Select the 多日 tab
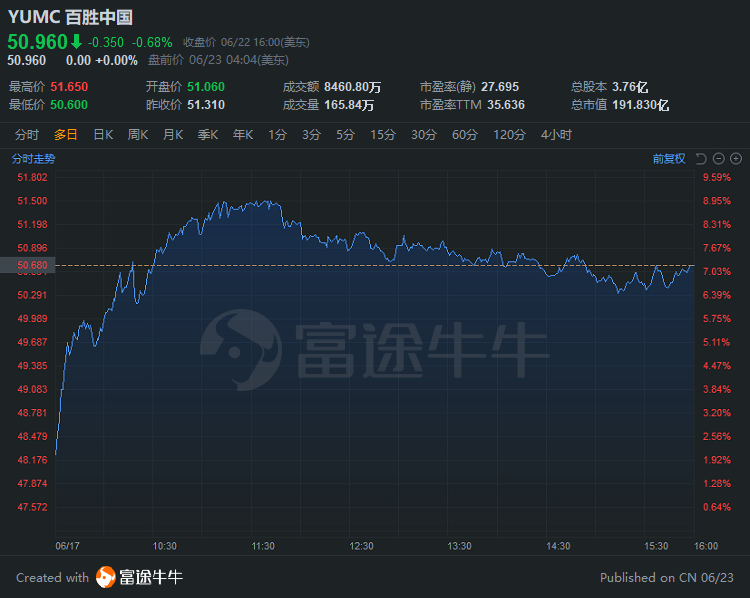Screen dimensions: 750x598 [66, 135]
